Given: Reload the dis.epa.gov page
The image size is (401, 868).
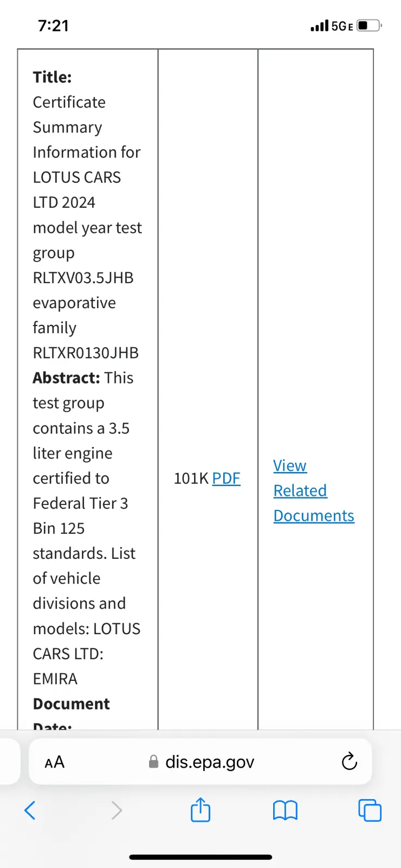Looking at the screenshot, I should coord(350,762).
